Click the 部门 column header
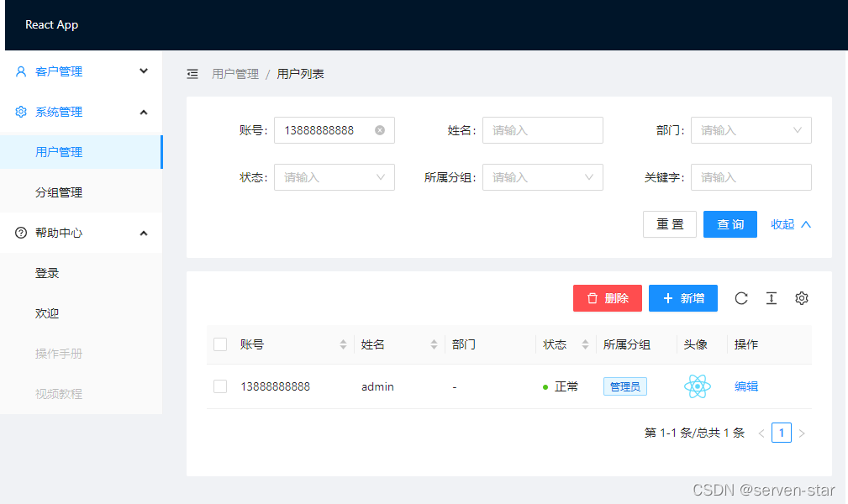This screenshot has width=848, height=504. [463, 344]
